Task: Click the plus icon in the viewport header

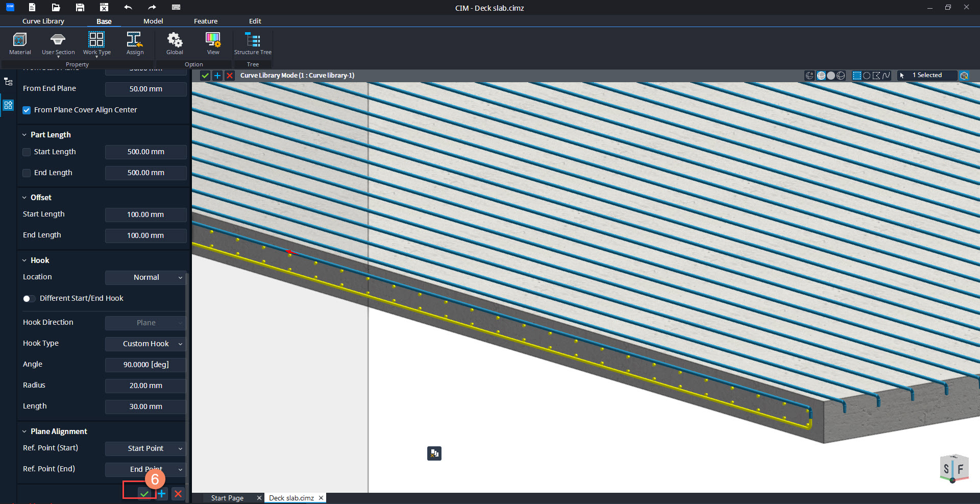Action: (217, 76)
